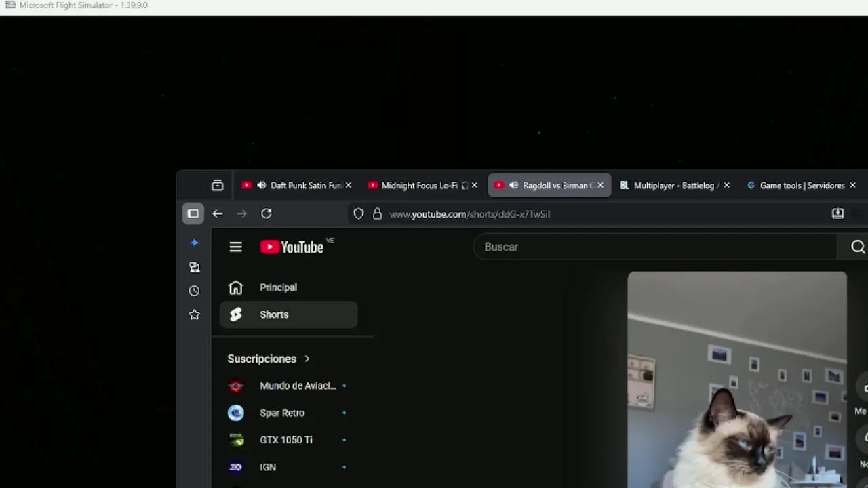
Task: Go to Principal in YouTube menu
Action: [288, 287]
